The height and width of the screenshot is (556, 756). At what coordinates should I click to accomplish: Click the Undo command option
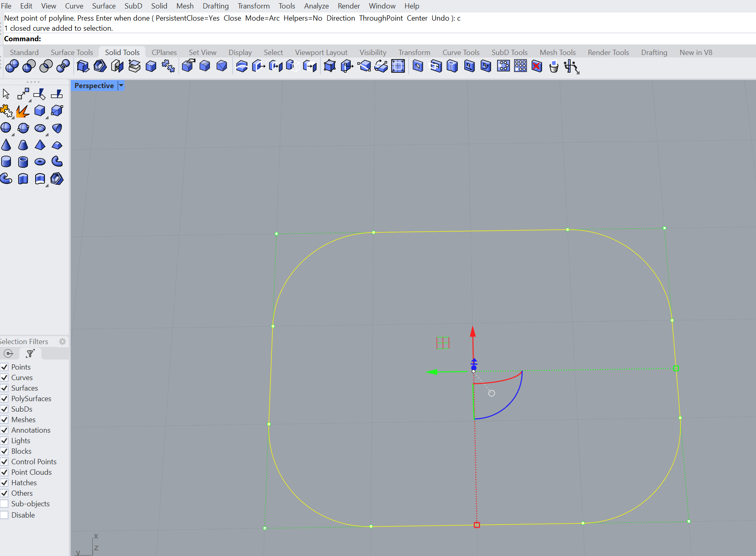click(440, 18)
